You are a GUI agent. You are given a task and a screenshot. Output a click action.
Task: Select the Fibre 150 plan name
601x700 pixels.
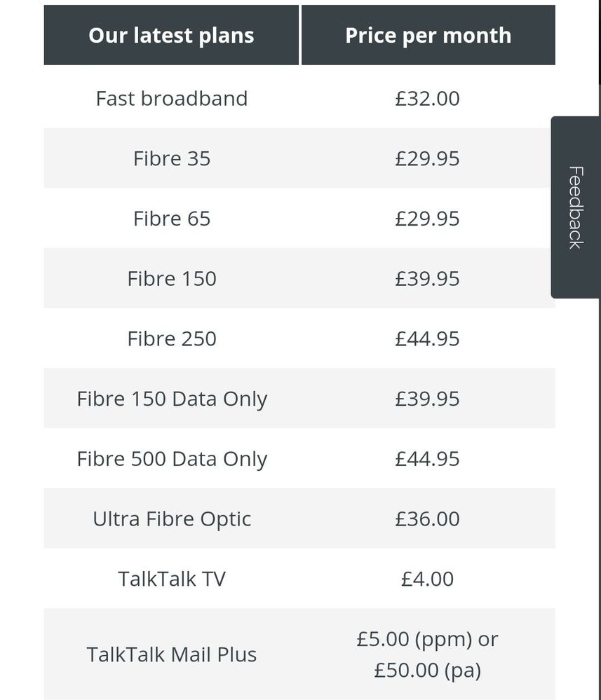(172, 279)
